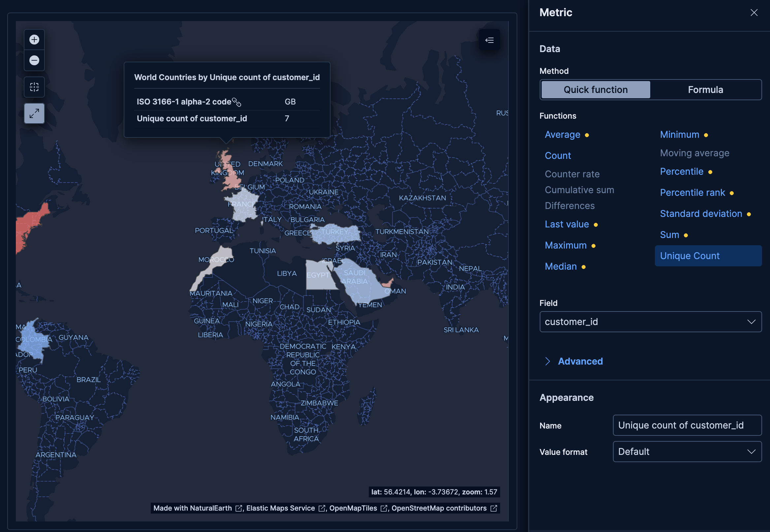Image resolution: width=770 pixels, height=532 pixels.
Task: Select the Sum function
Action: tap(670, 235)
